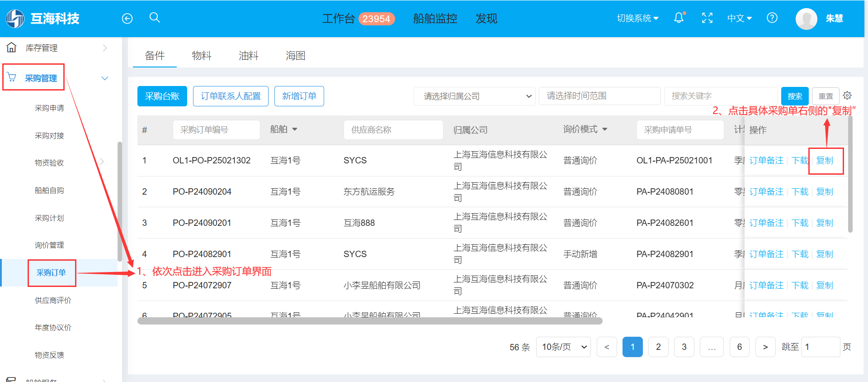The height and width of the screenshot is (382, 868).
Task: Click the 请选择时间范围 date field
Action: [x=600, y=96]
